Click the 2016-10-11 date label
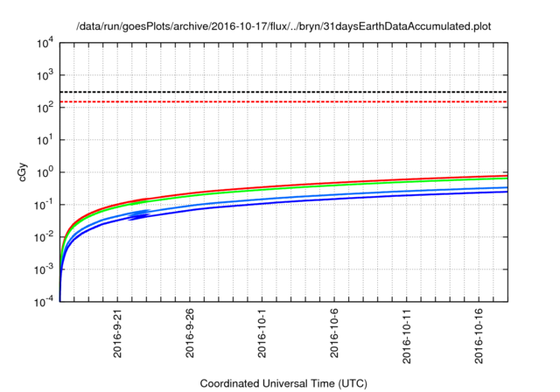 click(406, 337)
